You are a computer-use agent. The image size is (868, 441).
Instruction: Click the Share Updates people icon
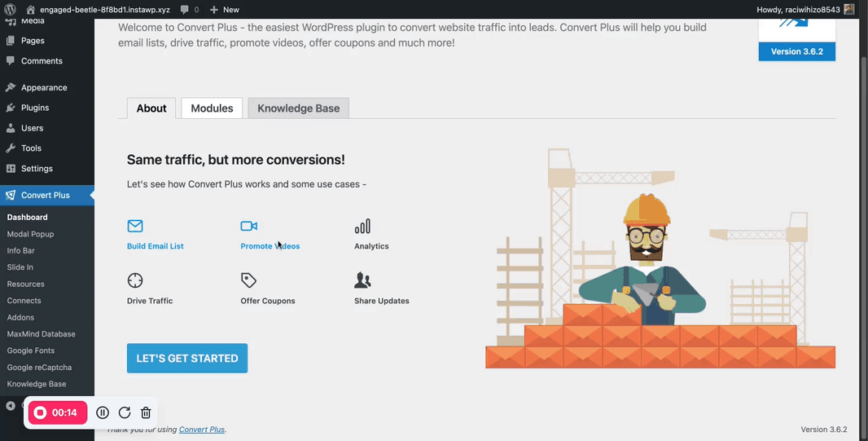[x=362, y=280]
